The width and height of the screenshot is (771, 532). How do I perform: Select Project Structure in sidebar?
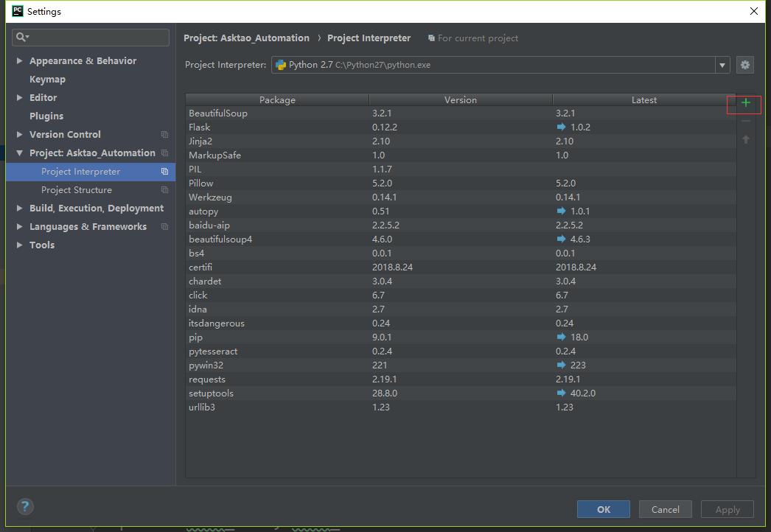click(x=77, y=190)
